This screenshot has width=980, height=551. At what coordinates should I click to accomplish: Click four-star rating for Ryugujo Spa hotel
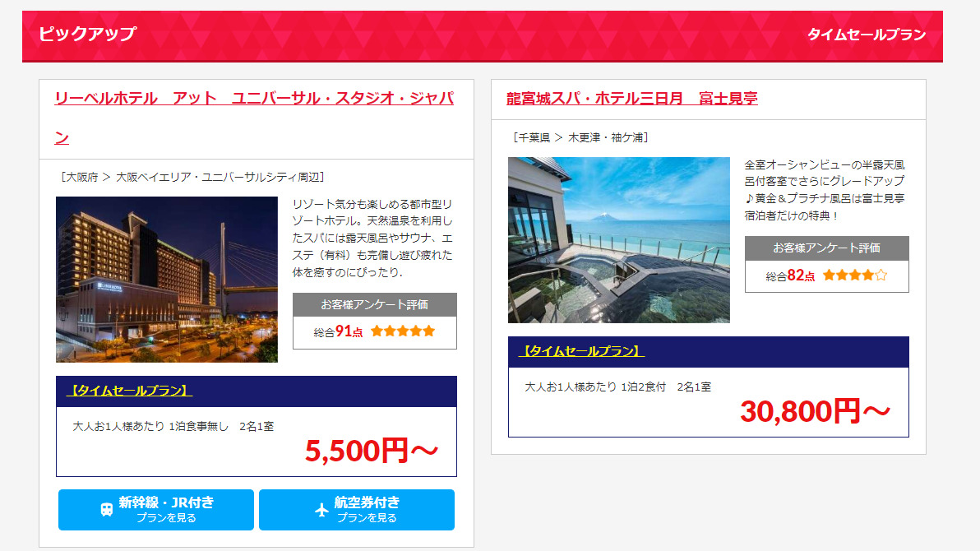[854, 275]
